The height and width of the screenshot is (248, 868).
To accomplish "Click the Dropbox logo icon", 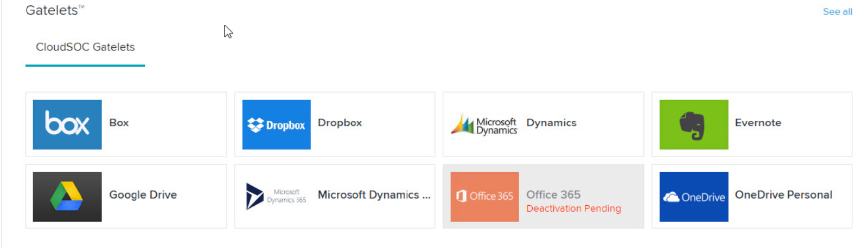I will 276,125.
